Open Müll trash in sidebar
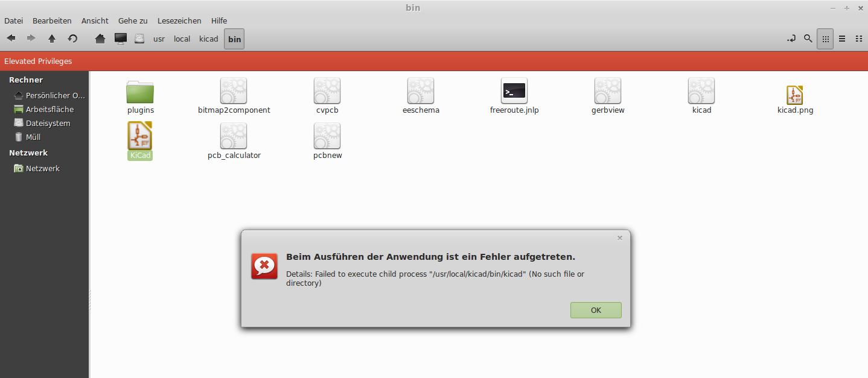This screenshot has height=378, width=868. coord(27,137)
